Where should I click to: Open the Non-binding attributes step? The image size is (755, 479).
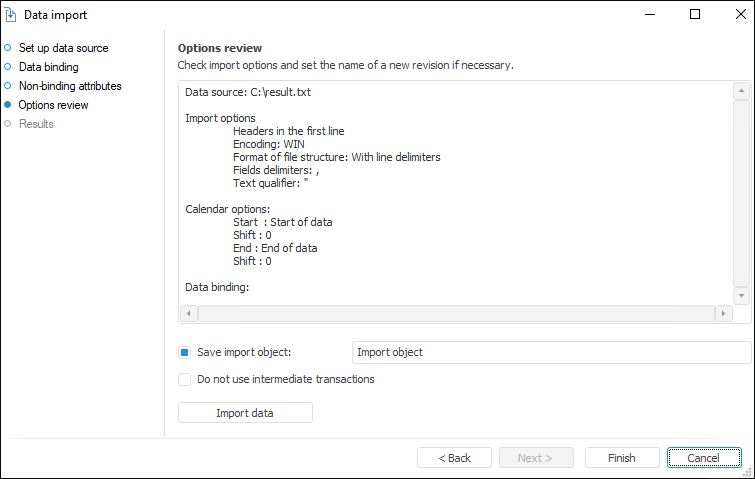pos(70,86)
